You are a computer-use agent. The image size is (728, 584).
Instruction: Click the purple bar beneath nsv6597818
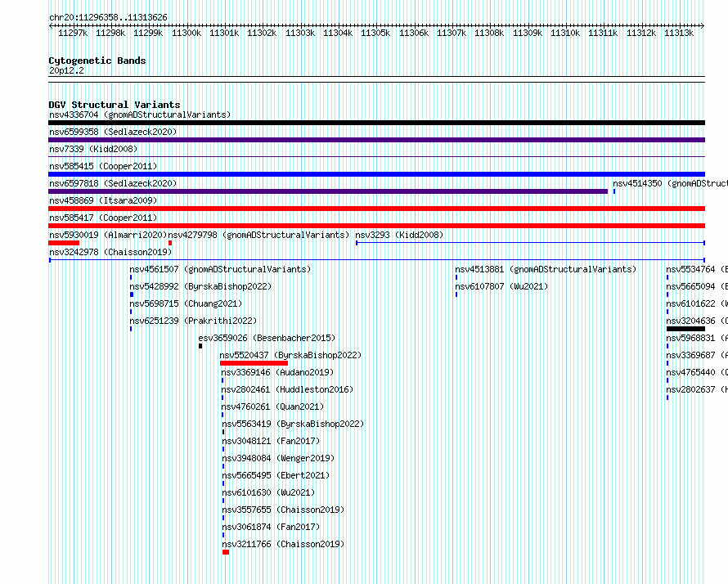tap(328, 191)
